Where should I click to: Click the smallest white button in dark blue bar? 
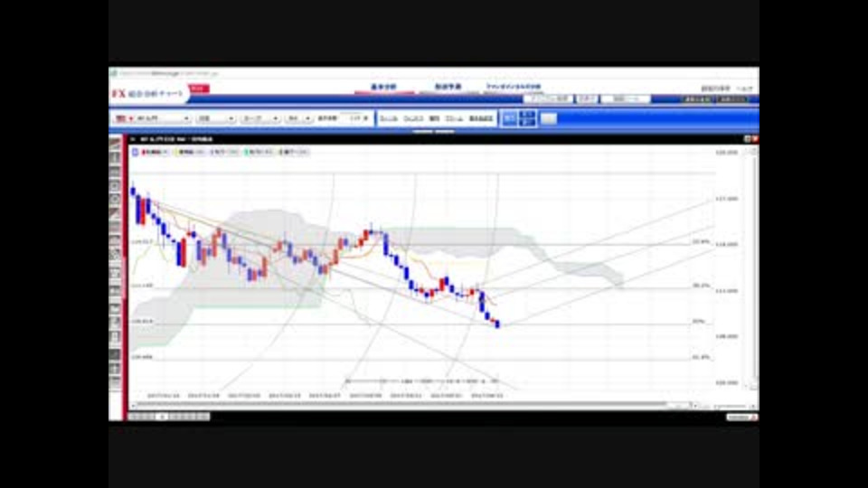coord(587,99)
